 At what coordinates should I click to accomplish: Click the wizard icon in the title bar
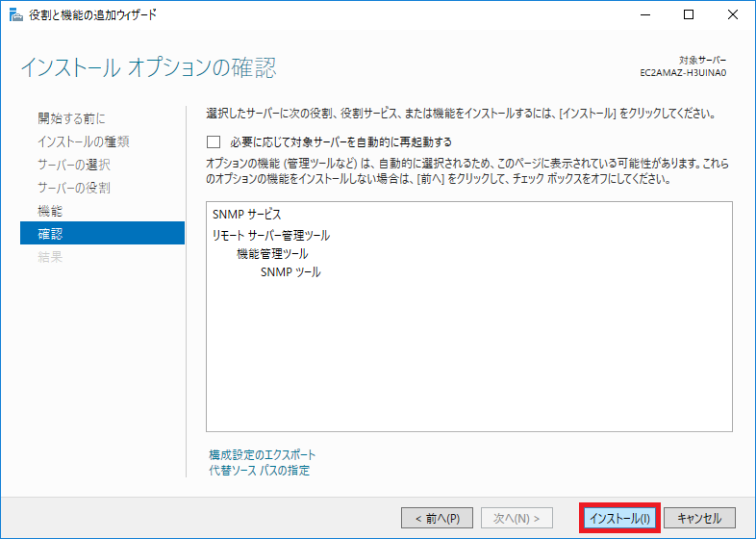[x=16, y=15]
